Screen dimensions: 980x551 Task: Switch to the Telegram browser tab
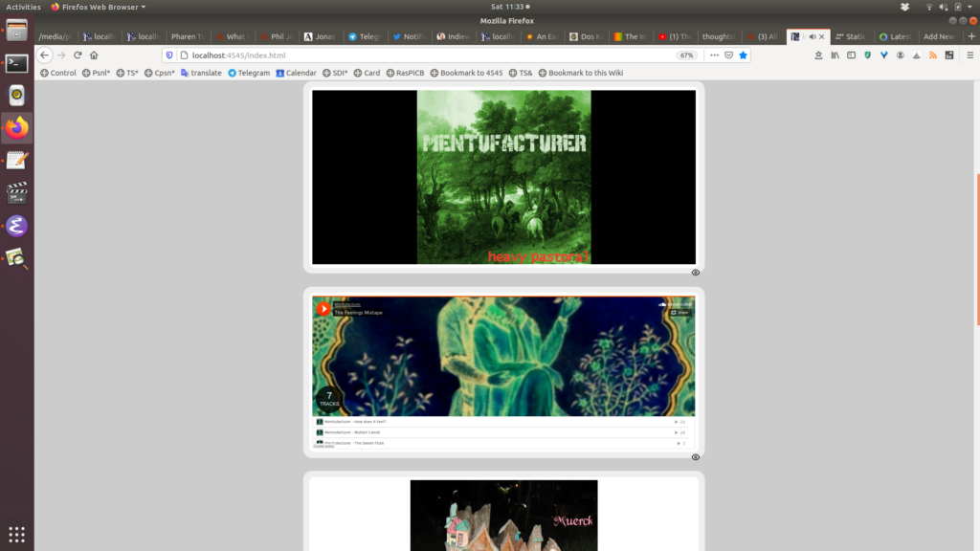point(365,37)
